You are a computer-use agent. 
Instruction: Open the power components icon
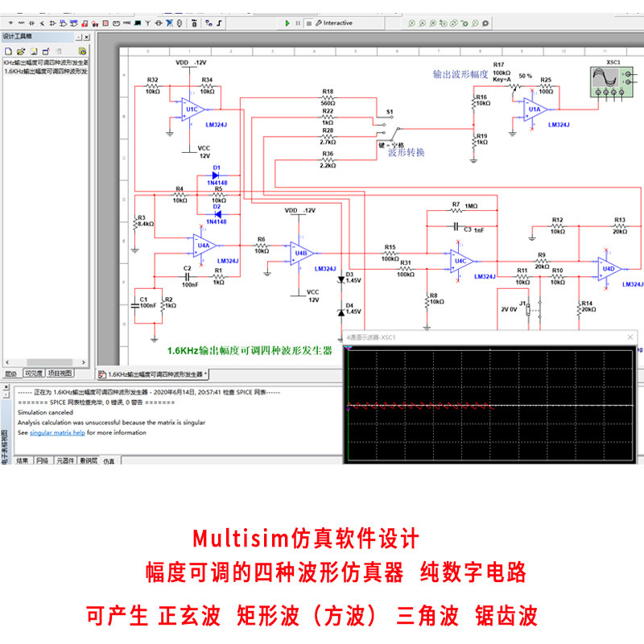point(116,23)
